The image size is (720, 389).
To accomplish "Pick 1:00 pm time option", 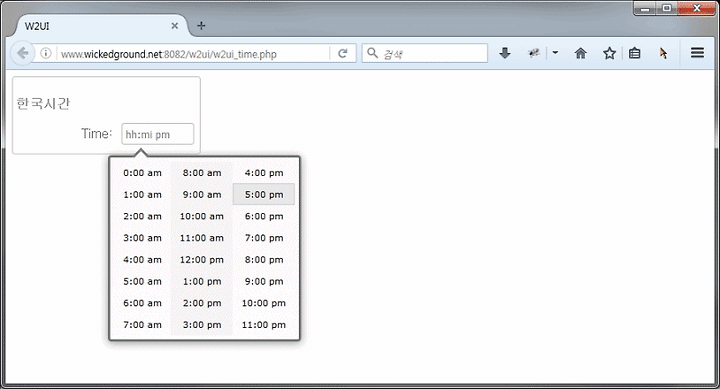I will [x=202, y=281].
